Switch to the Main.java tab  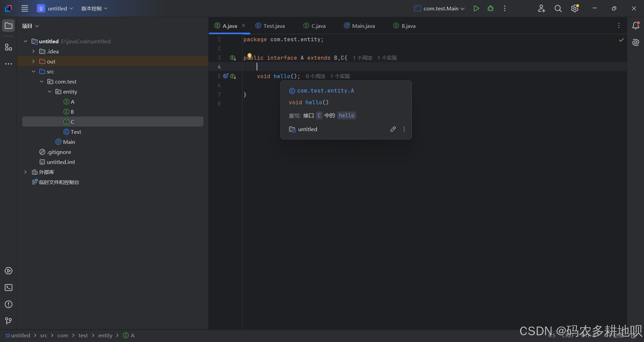(359, 26)
